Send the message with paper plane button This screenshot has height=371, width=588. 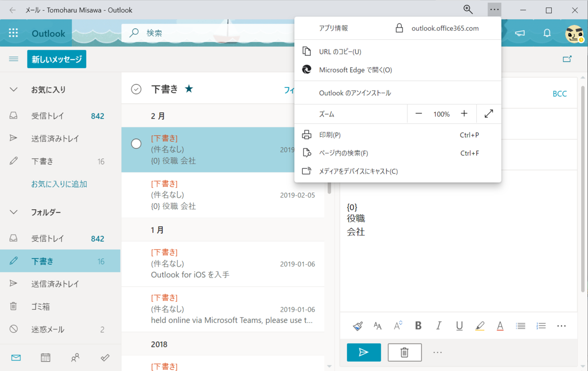(364, 352)
